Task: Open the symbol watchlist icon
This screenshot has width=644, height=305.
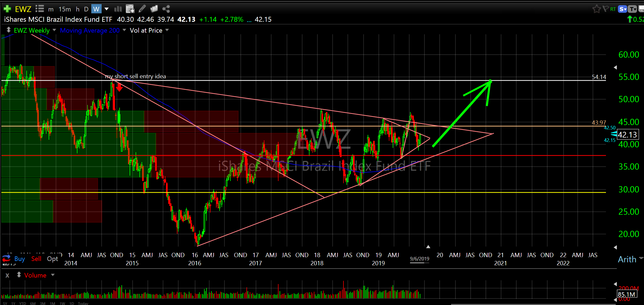Action: (x=40, y=9)
